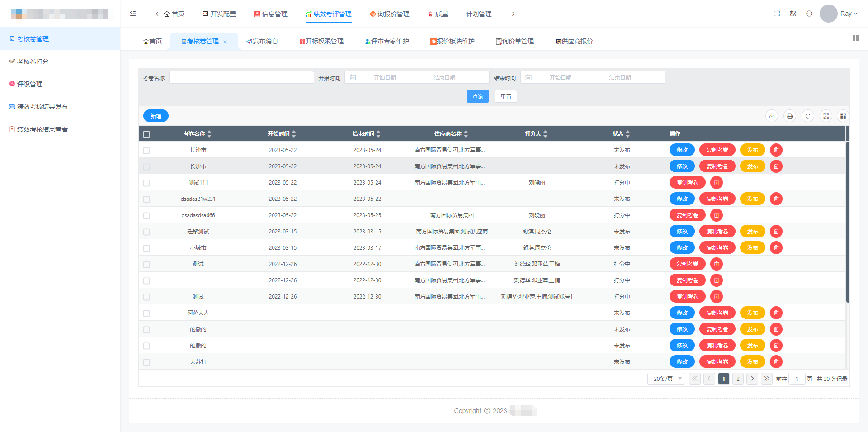Check the 迁移测试 row checkbox
This screenshot has height=432, width=868.
click(146, 232)
